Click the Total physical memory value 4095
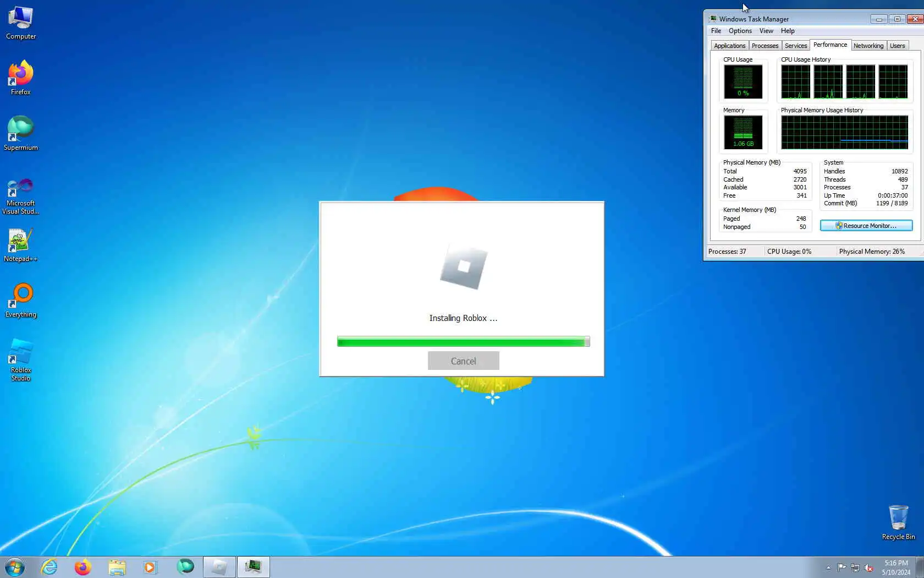 800,171
